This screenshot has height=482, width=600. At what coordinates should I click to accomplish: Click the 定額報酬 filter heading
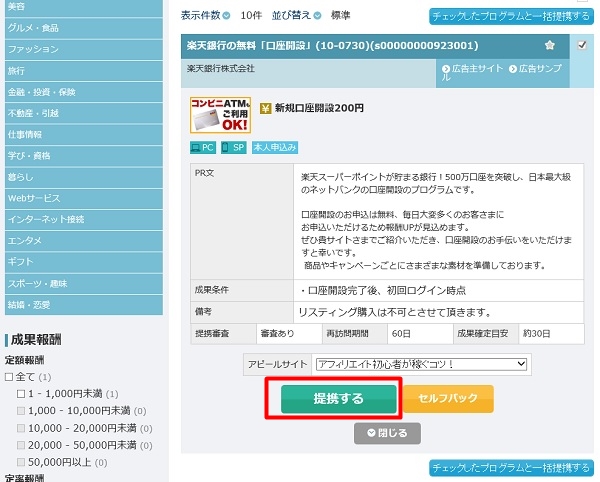point(24,360)
